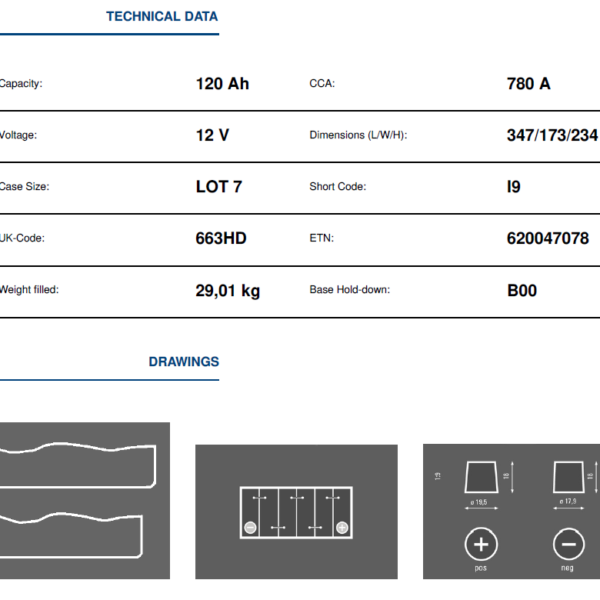Select the 29,01 kg value
600x600 pixels.
point(228,291)
